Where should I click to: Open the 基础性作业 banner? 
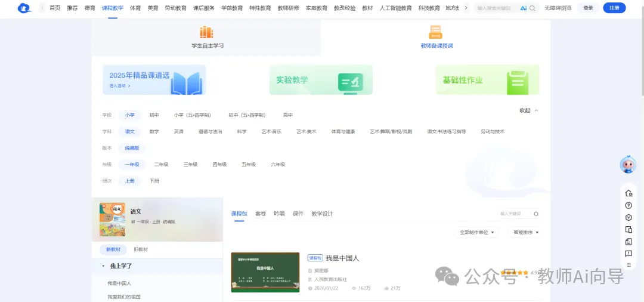pyautogui.click(x=488, y=80)
